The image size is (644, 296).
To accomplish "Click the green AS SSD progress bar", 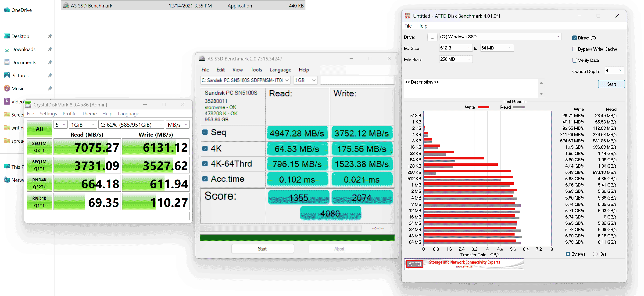I will coord(297,238).
